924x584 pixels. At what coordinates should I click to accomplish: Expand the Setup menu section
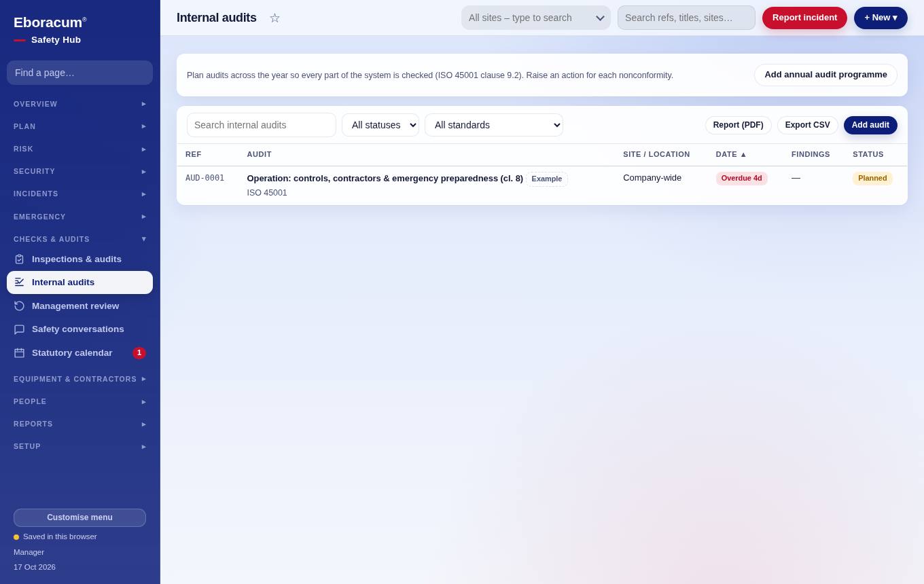coord(80,446)
